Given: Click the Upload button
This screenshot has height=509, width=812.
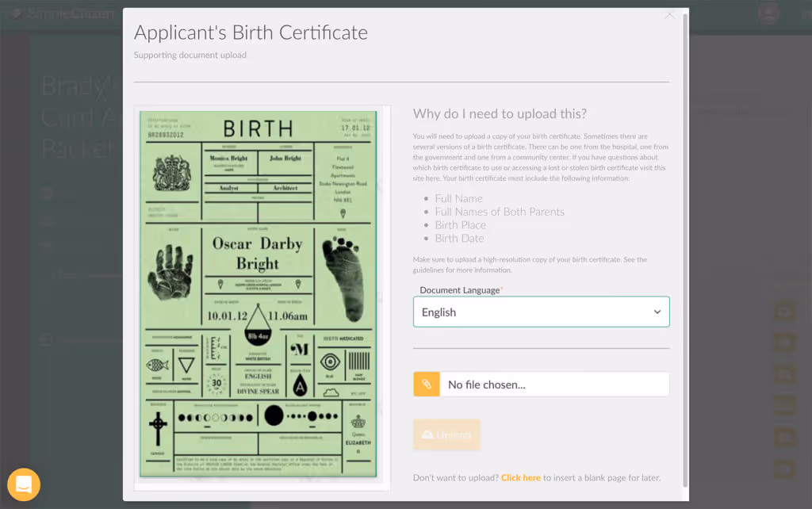Looking at the screenshot, I should (x=446, y=434).
